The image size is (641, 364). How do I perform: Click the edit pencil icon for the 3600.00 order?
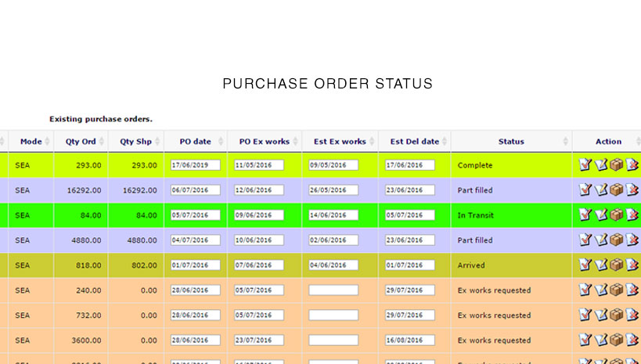[600, 341]
